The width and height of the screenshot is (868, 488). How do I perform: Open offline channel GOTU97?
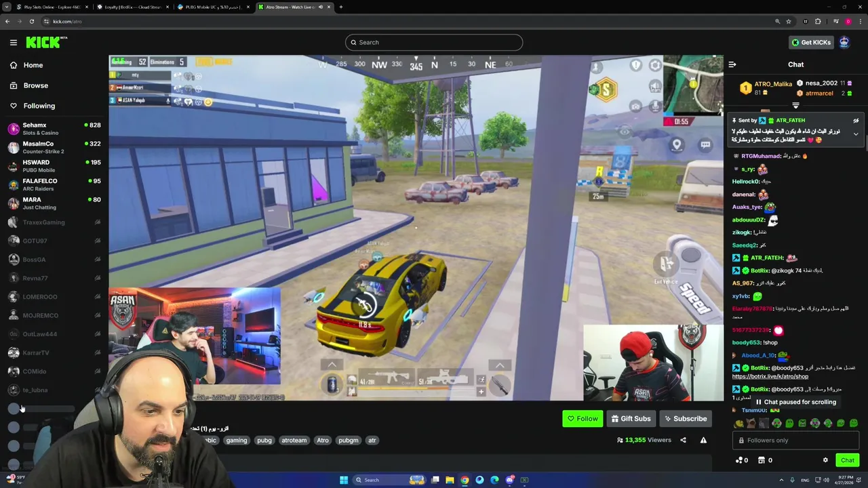coord(54,241)
